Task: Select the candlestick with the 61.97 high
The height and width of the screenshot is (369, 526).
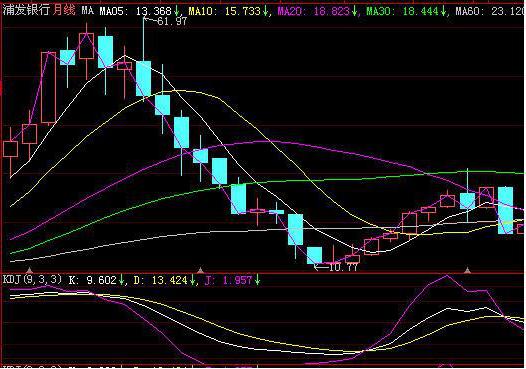Action: coord(144,78)
